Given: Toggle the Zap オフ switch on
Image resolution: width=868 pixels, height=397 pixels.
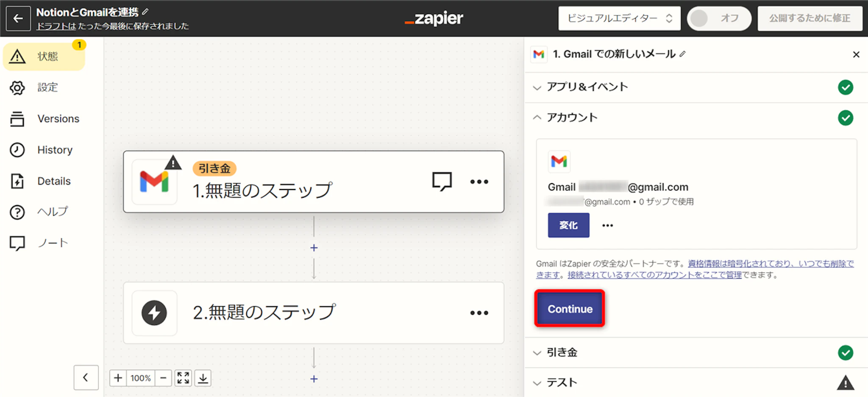Looking at the screenshot, I should (719, 18).
